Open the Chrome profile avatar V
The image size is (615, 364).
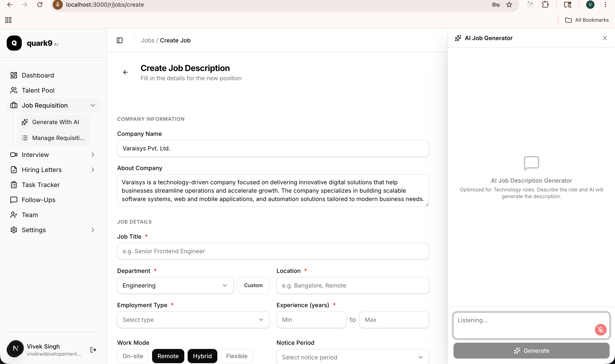[x=590, y=5]
